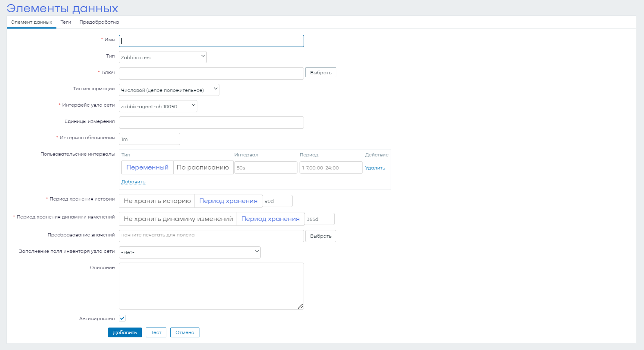Screen dimensions: 644x350
Task: Open the Предобработка tab
Action: [99, 22]
